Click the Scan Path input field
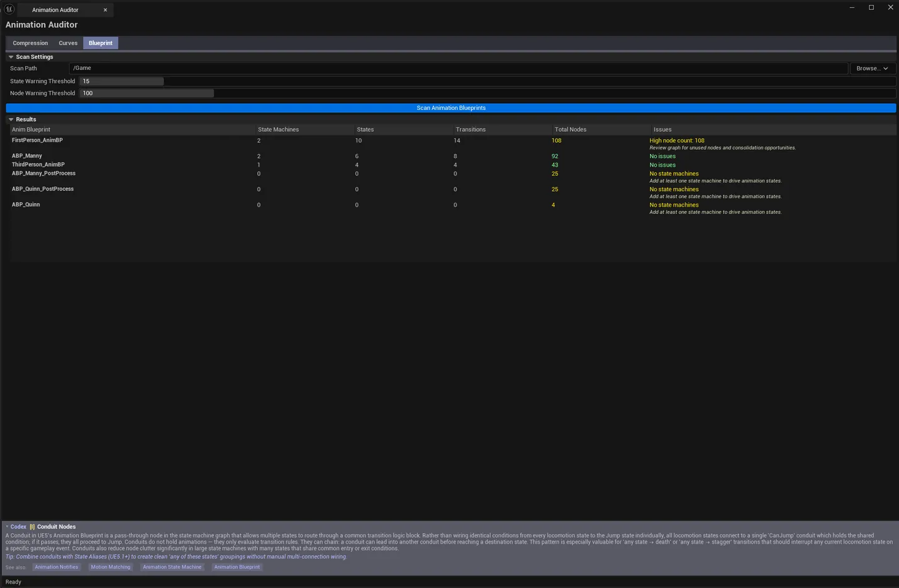This screenshot has width=899, height=588. click(x=458, y=68)
